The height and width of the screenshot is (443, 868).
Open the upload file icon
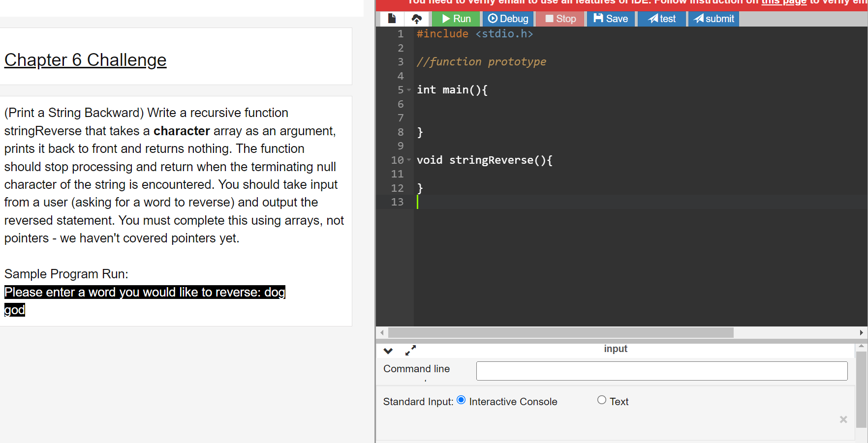pos(416,18)
